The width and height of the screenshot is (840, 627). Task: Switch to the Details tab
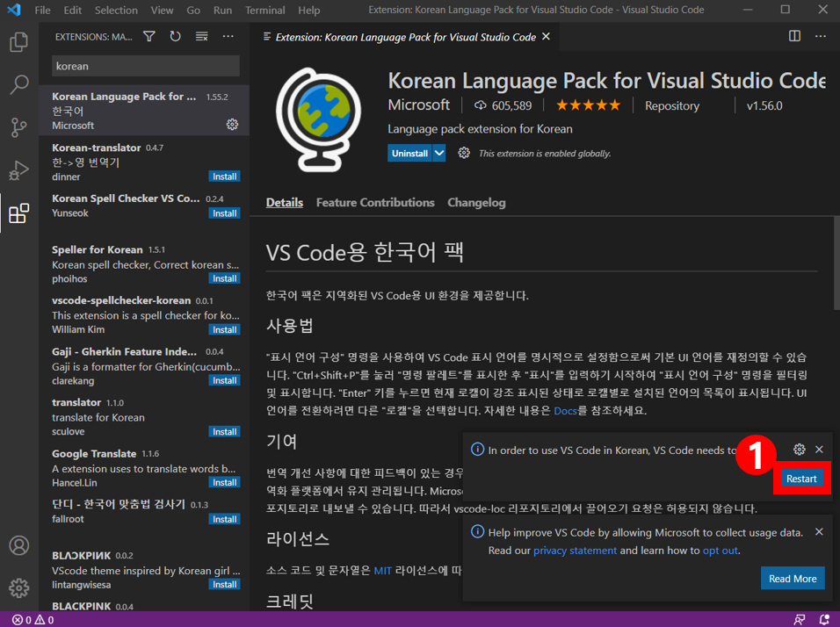tap(285, 202)
